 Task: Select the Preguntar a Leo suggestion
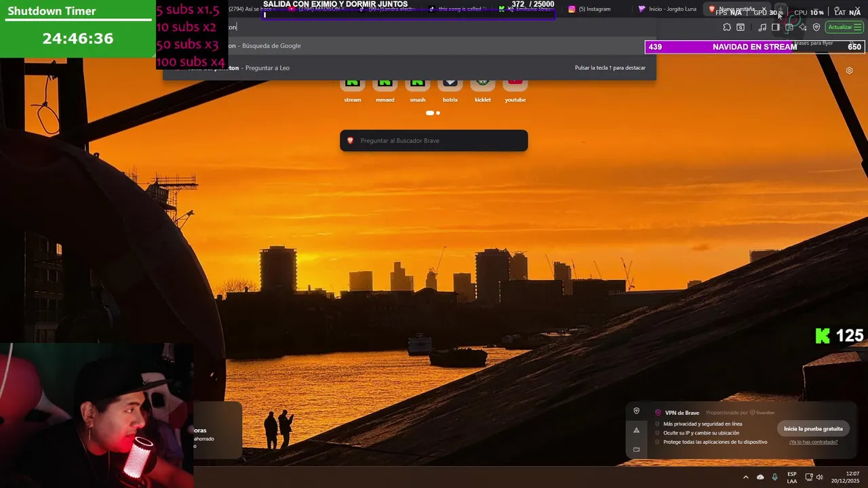pos(410,68)
